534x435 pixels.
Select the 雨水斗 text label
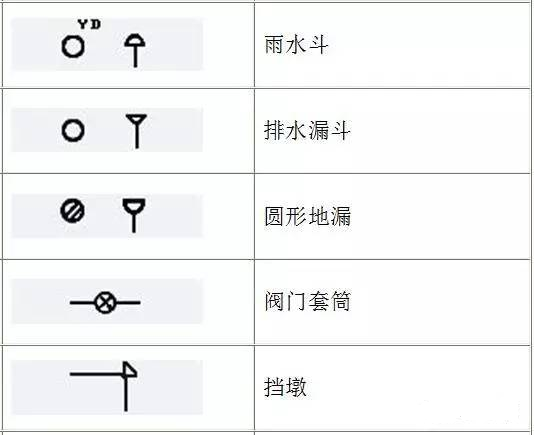296,45
